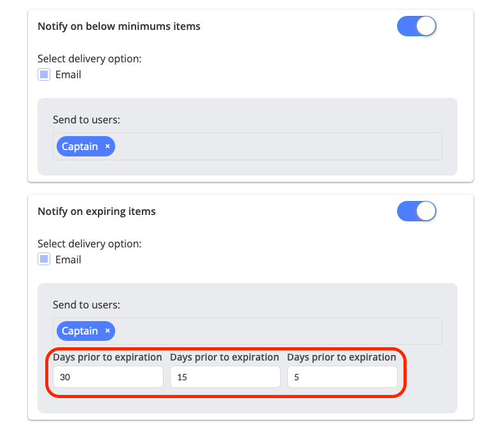Viewport: 504px width, 428px height.
Task: Click Captain tag in expiring items section
Action: (x=80, y=331)
